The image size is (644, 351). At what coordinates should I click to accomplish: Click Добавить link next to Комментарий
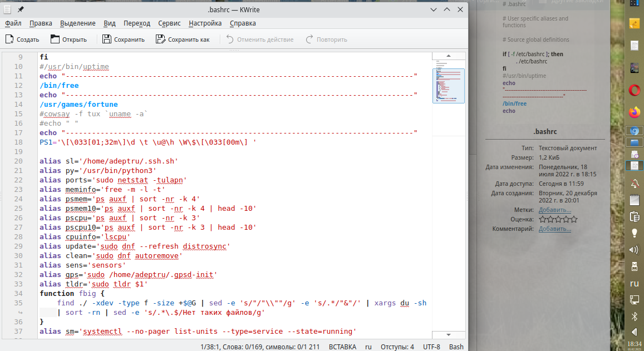coord(554,229)
